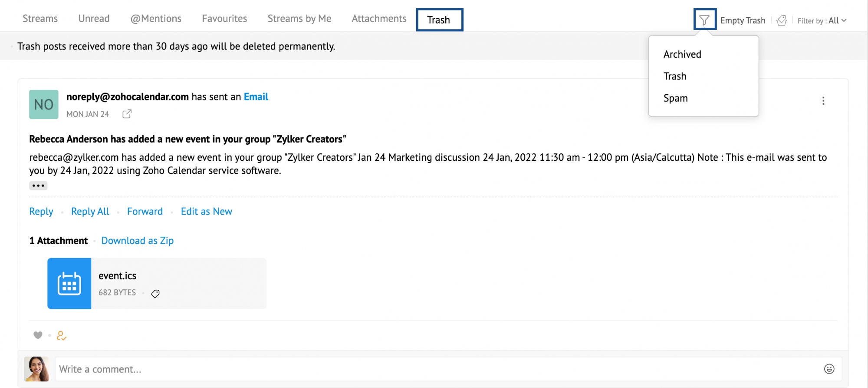868x388 pixels.
Task: Select Archived from the filter menu
Action: pyautogui.click(x=682, y=54)
